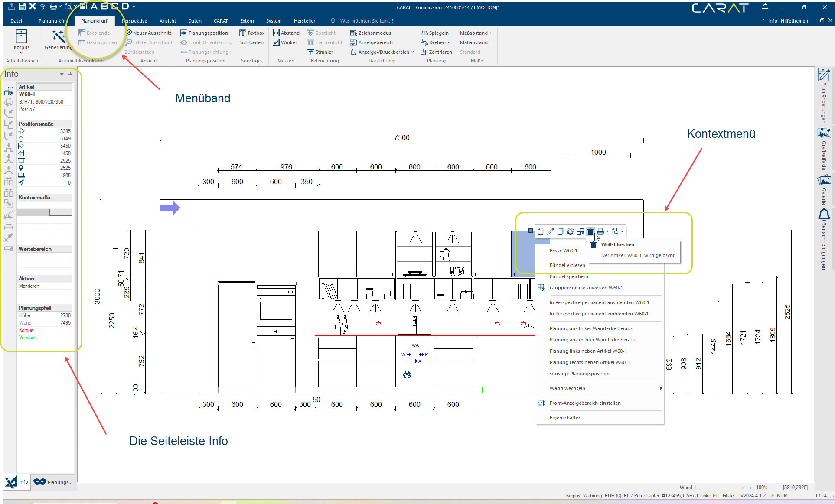Expand the Anzeige-/Druckbereich dropdown
Screen dimensions: 835x504
coord(412,52)
